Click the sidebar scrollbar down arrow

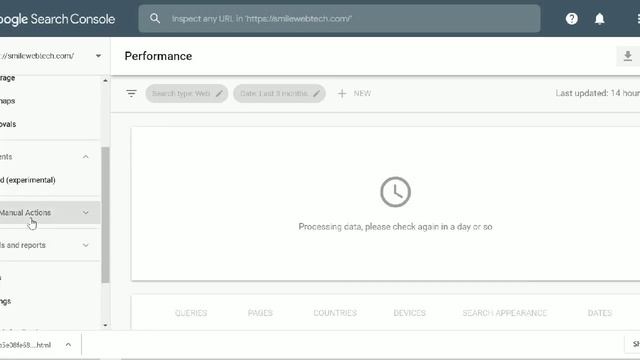pyautogui.click(x=105, y=325)
